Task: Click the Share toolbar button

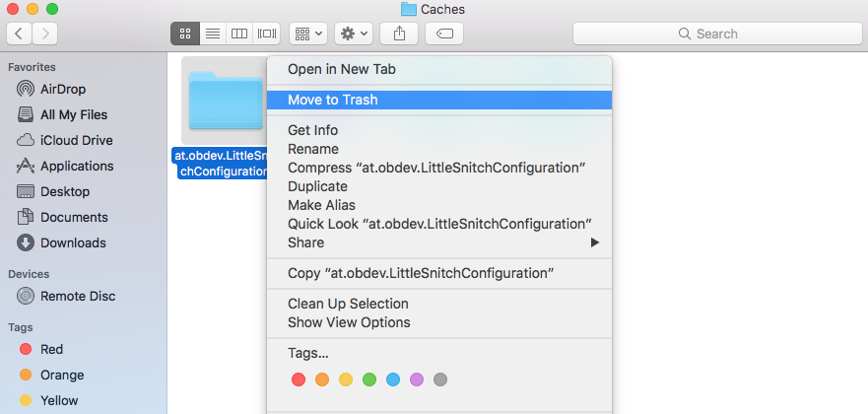Action: [x=399, y=34]
